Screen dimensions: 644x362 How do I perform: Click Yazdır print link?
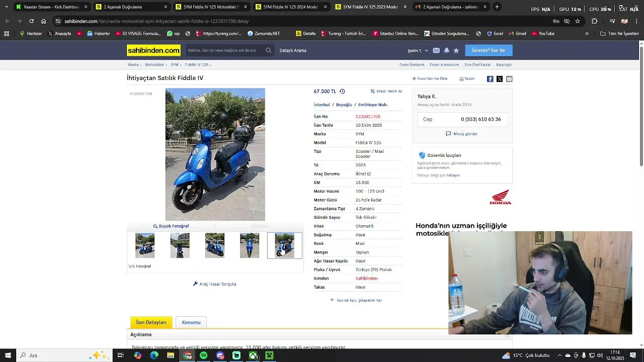tap(467, 79)
